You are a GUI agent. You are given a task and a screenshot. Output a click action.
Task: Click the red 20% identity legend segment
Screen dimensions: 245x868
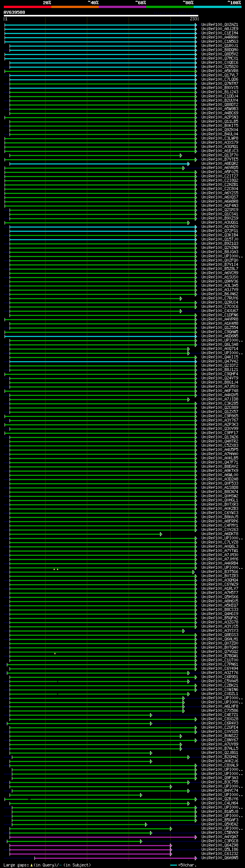click(28, 7)
